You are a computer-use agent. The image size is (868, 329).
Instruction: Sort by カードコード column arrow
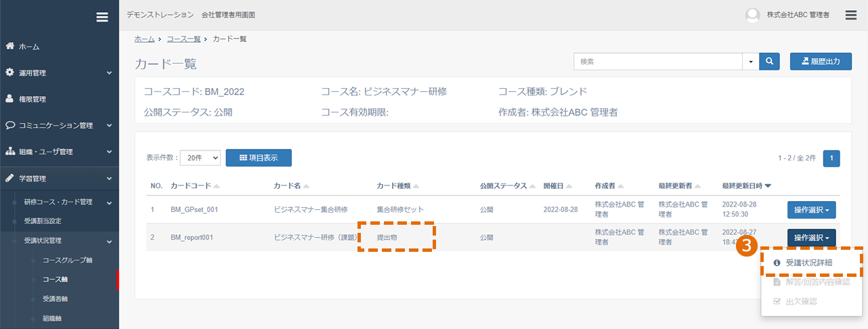(x=217, y=185)
